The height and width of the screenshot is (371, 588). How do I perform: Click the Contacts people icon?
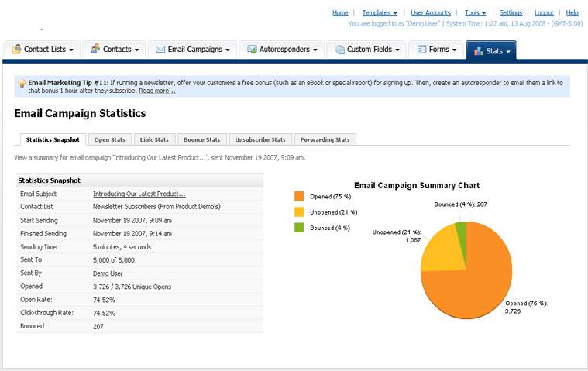pyautogui.click(x=95, y=49)
